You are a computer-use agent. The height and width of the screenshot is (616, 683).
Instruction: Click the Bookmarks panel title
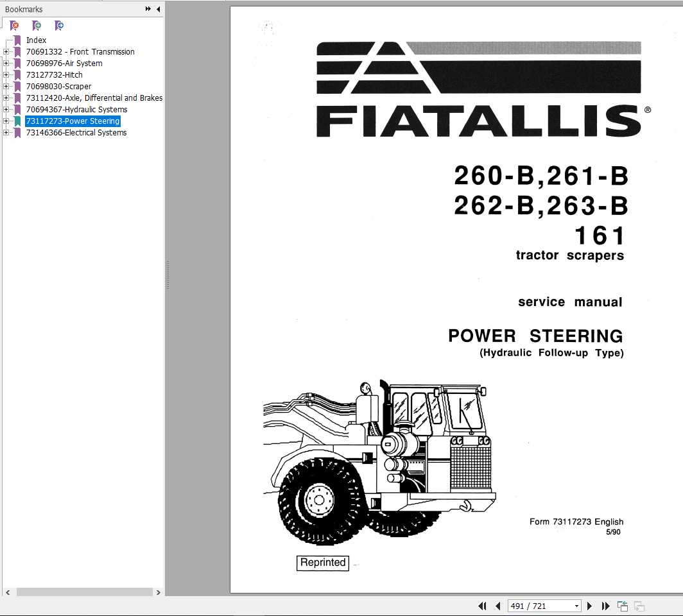coord(24,9)
